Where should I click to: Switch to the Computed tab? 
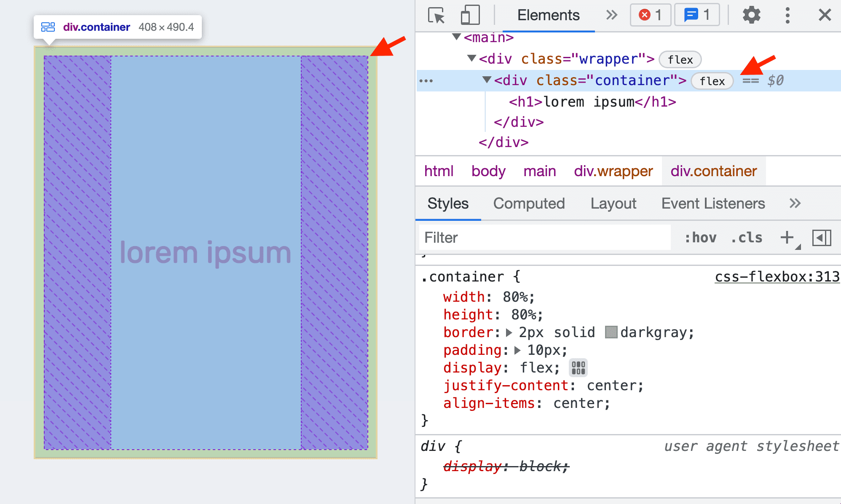pyautogui.click(x=528, y=203)
